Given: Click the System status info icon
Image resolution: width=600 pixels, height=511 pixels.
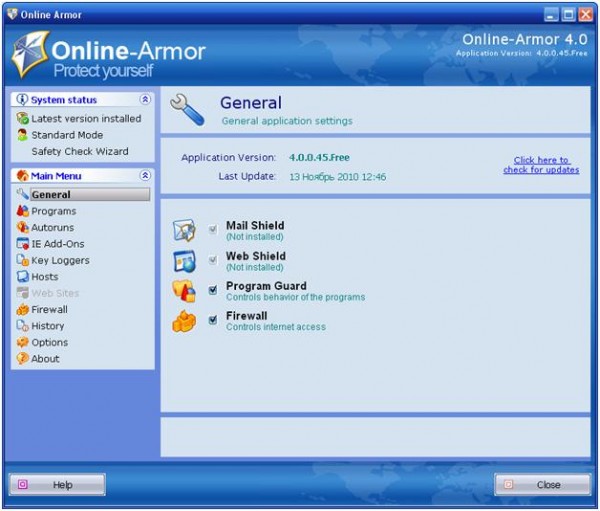Looking at the screenshot, I should tap(22, 100).
